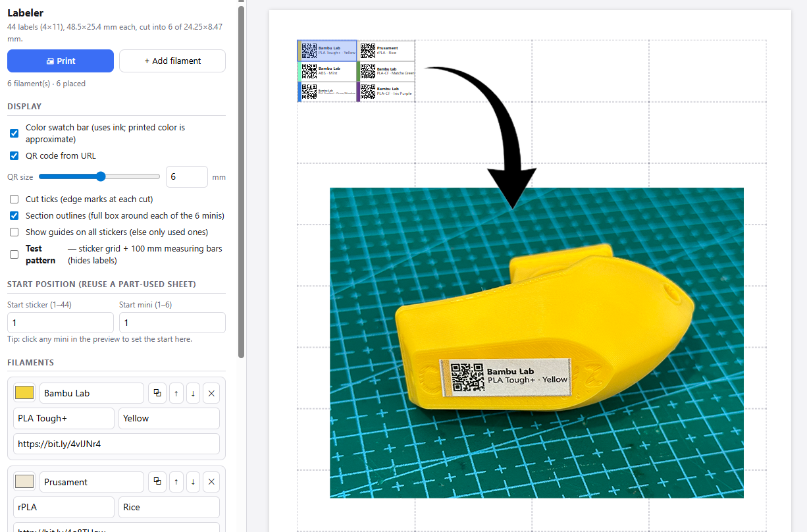Image resolution: width=807 pixels, height=532 pixels.
Task: Click the Start sticker input field
Action: tap(61, 323)
